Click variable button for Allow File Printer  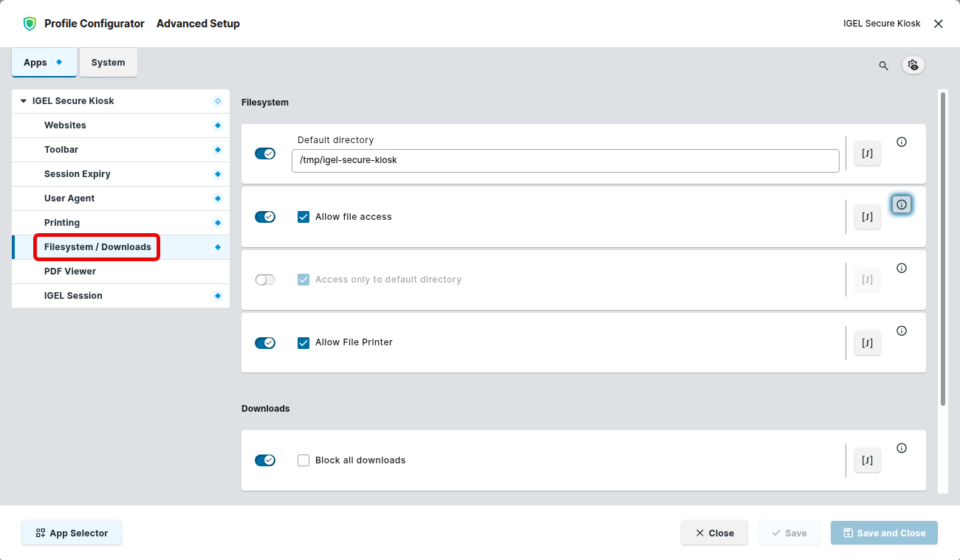click(x=868, y=342)
